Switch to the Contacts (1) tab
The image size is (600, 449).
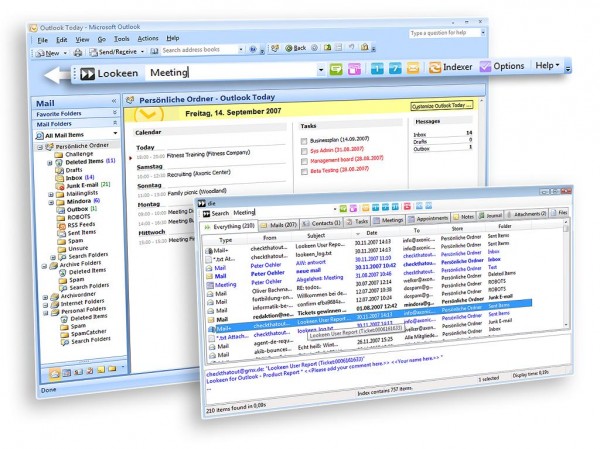coord(321,223)
